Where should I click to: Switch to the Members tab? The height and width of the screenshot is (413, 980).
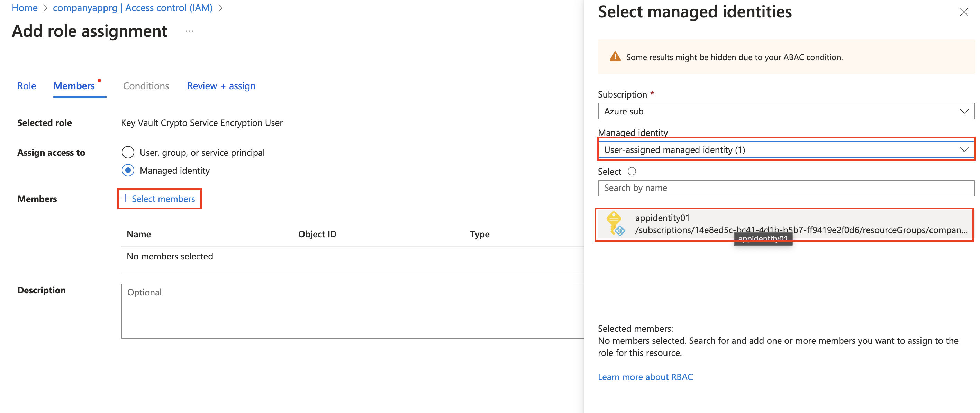(x=74, y=86)
